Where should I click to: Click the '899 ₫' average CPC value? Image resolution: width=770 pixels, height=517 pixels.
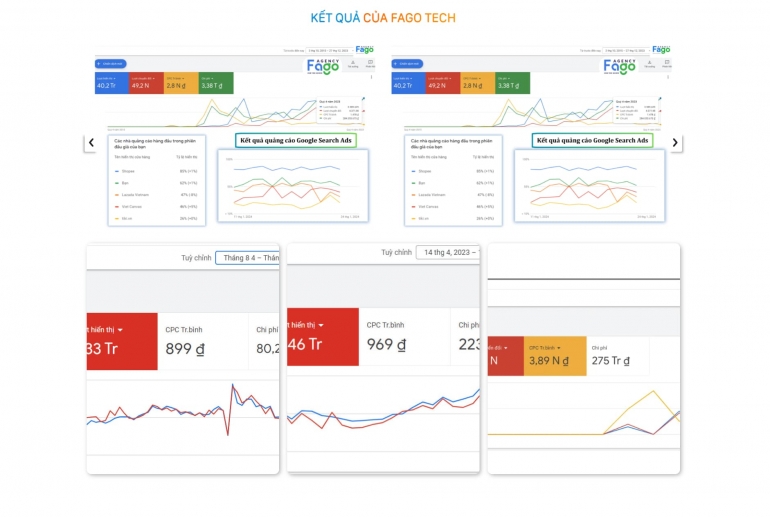(x=185, y=349)
